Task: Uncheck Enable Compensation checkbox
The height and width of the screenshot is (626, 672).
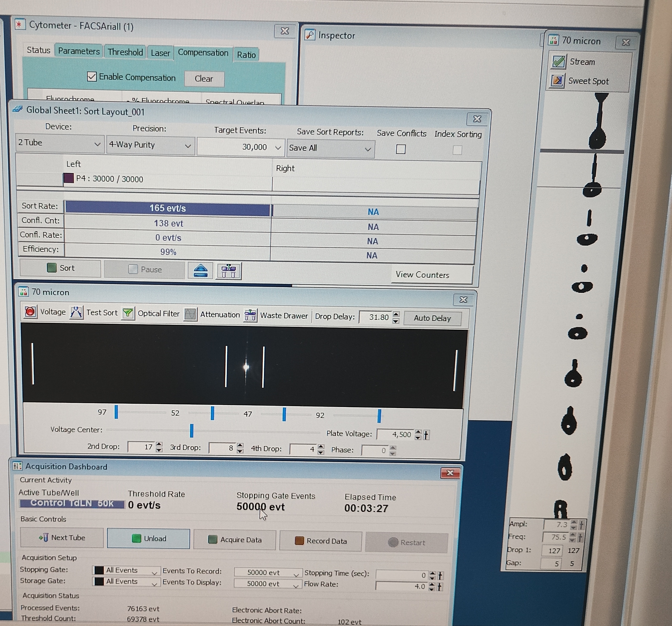Action: point(92,77)
